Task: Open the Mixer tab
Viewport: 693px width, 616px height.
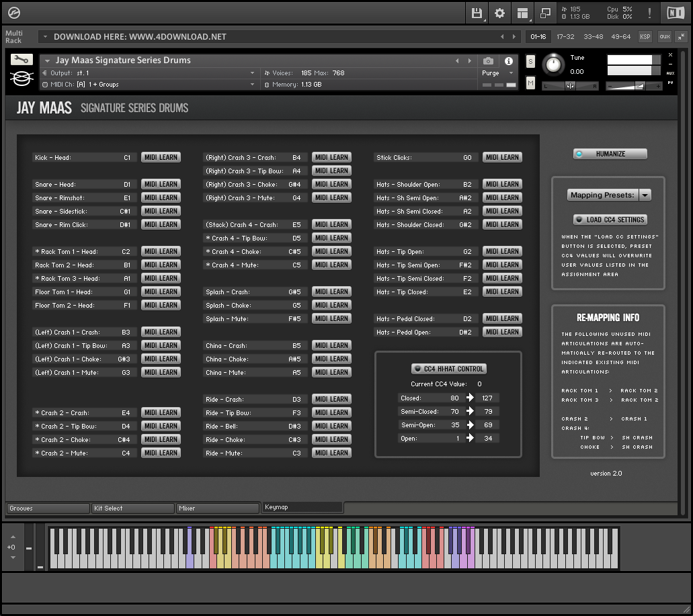Action: (x=218, y=509)
